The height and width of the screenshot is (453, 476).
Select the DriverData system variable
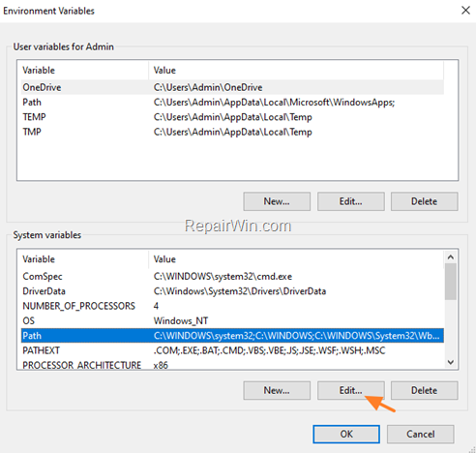pos(232,291)
